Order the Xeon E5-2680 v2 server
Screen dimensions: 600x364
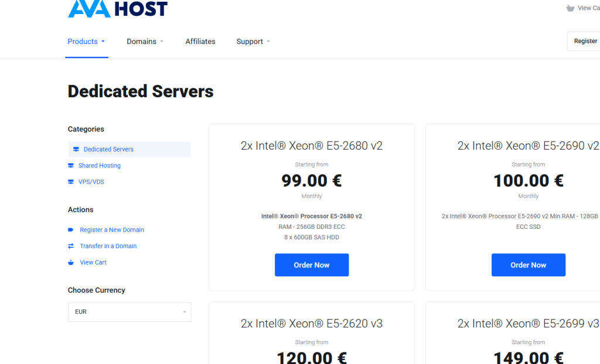click(x=312, y=265)
